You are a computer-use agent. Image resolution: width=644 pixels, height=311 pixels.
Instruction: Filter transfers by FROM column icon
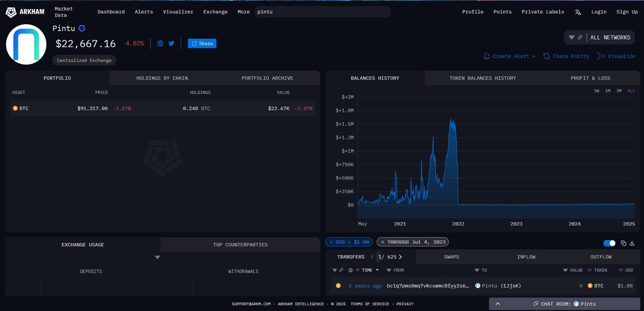(389, 270)
